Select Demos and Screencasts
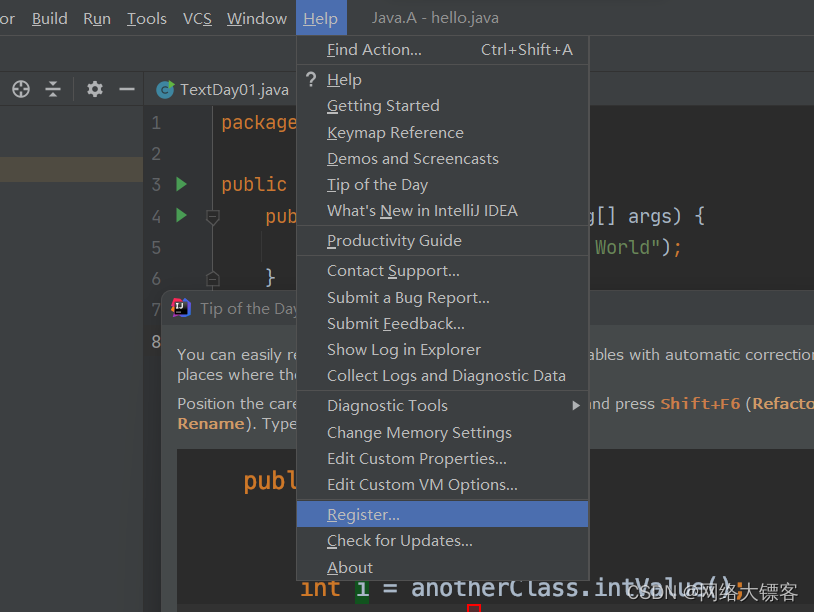 point(442,159)
